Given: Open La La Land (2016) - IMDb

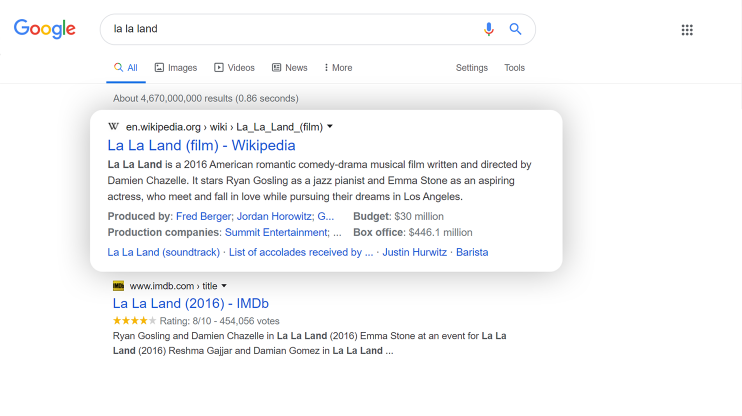Looking at the screenshot, I should click(191, 303).
